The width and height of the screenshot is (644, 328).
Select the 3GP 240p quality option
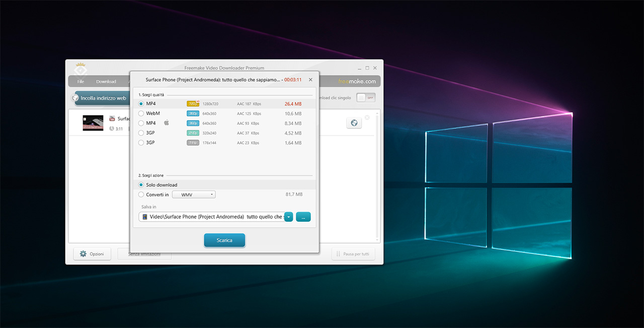tap(141, 133)
